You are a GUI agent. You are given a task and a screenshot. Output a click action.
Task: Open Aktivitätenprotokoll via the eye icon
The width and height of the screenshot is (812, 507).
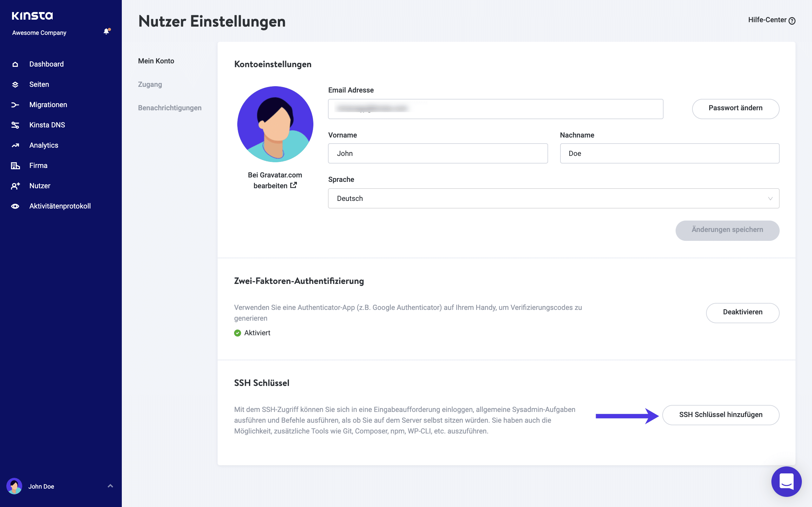(x=15, y=206)
